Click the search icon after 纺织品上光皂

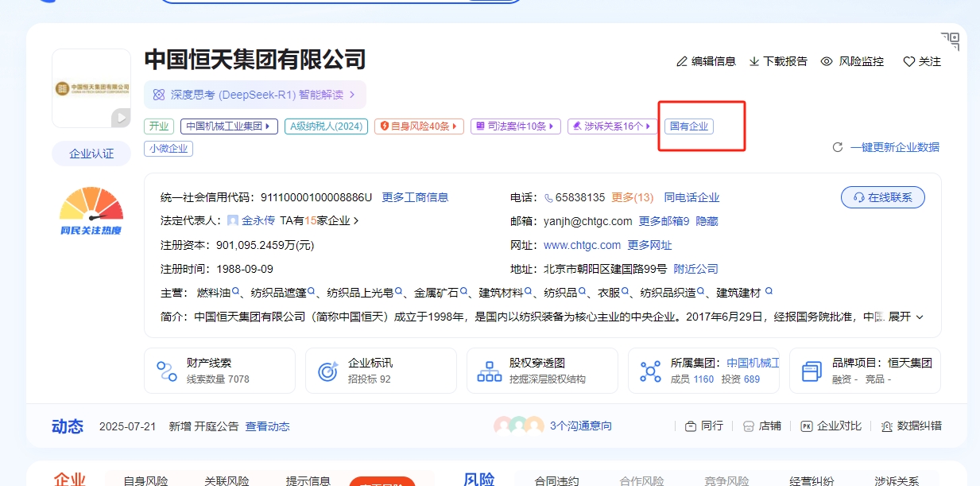tap(399, 292)
